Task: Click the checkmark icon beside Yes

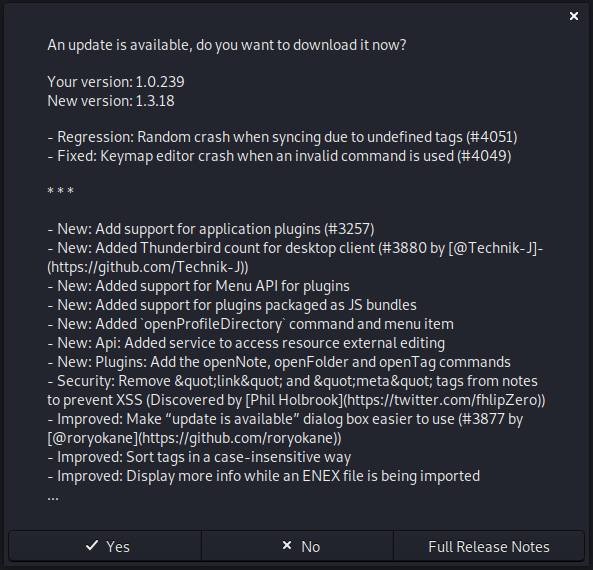Action: tap(92, 545)
